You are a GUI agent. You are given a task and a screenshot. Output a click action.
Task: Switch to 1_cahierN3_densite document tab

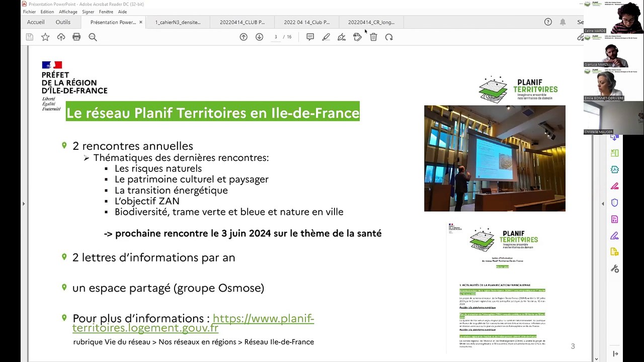coord(178,22)
